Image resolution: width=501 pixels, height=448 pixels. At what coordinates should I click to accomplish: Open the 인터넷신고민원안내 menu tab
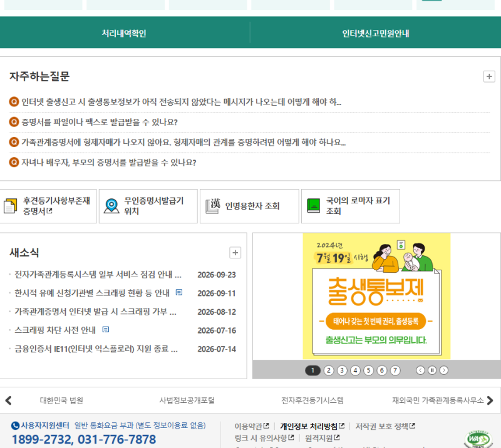pyautogui.click(x=376, y=33)
